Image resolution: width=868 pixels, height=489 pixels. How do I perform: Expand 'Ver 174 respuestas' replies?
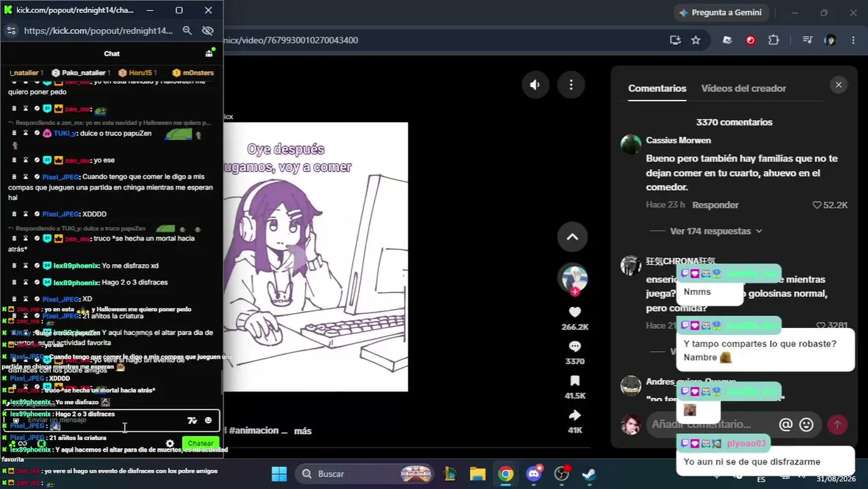tap(716, 231)
